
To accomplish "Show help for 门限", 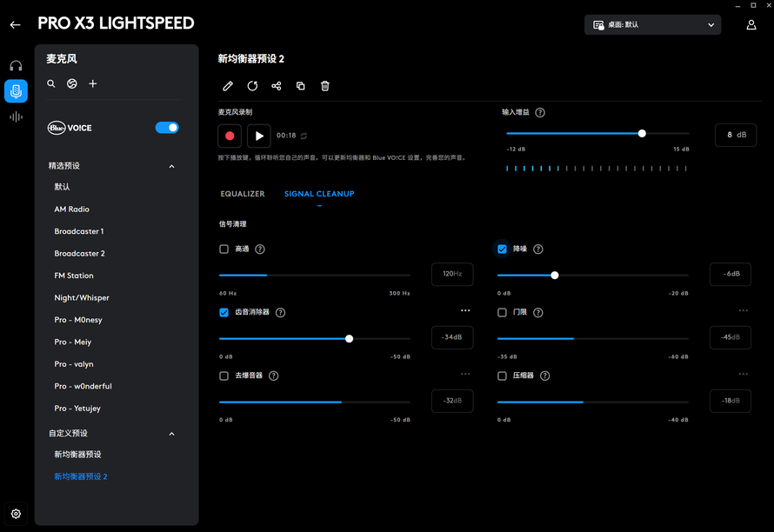I will [x=538, y=312].
